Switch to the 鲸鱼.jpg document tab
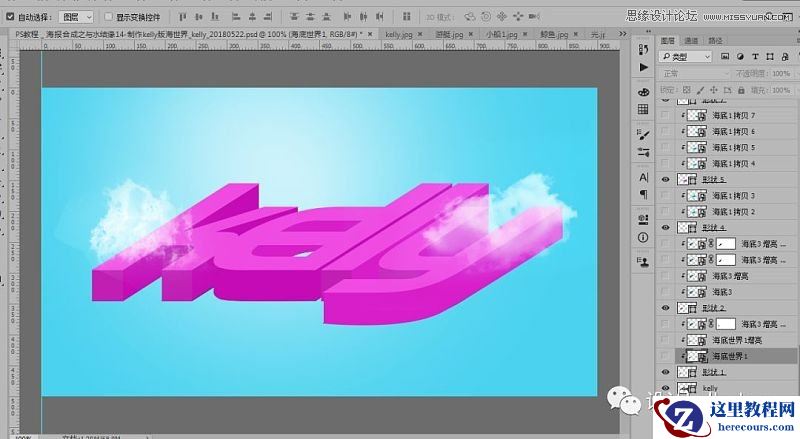Image resolution: width=800 pixels, height=439 pixels. [554, 34]
